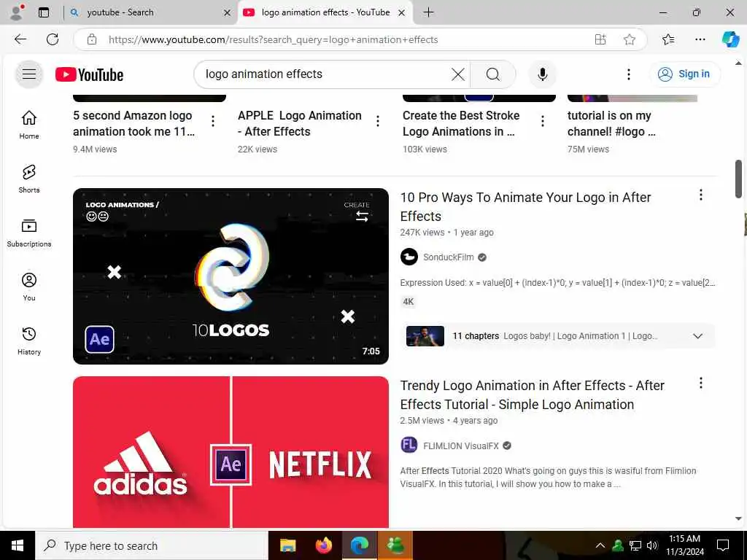Click the FLIMLION VisualFX channel avatar

click(x=409, y=446)
